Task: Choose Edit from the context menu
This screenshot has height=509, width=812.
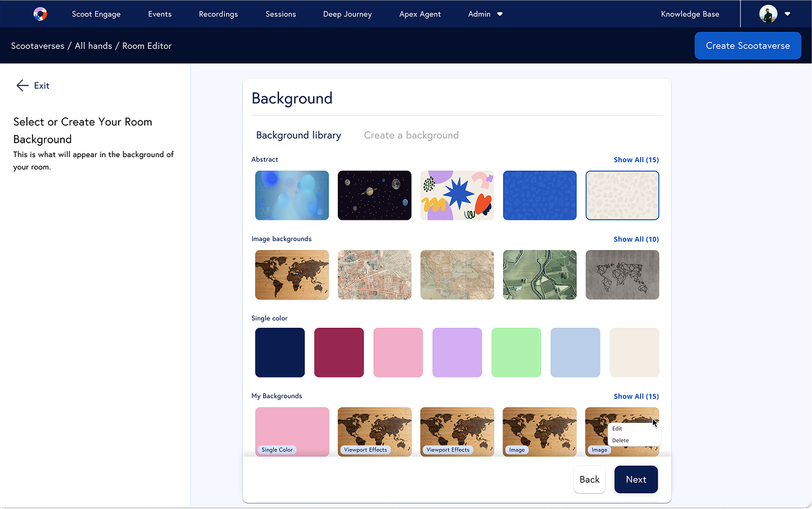Action: tap(618, 428)
